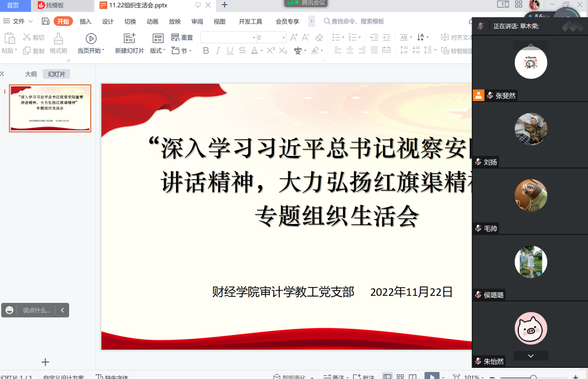Image resolution: width=588 pixels, height=379 pixels.
Task: Click the Reset (重置) slide icon
Action: 182,38
